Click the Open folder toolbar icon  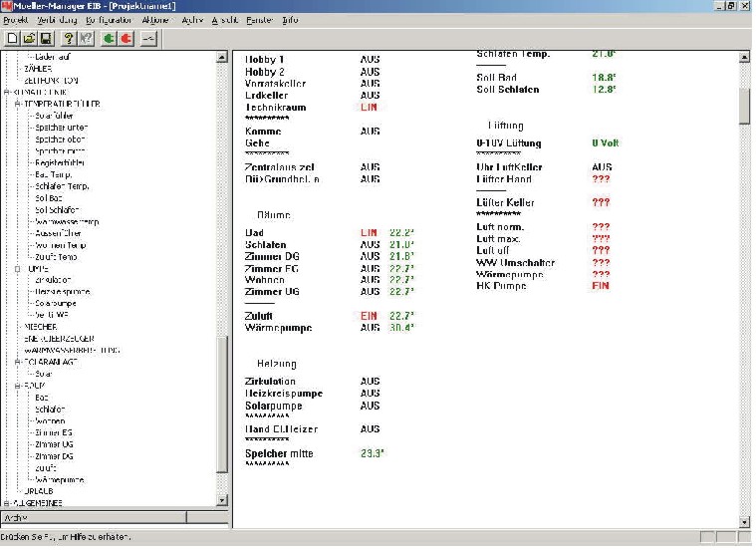[29, 38]
